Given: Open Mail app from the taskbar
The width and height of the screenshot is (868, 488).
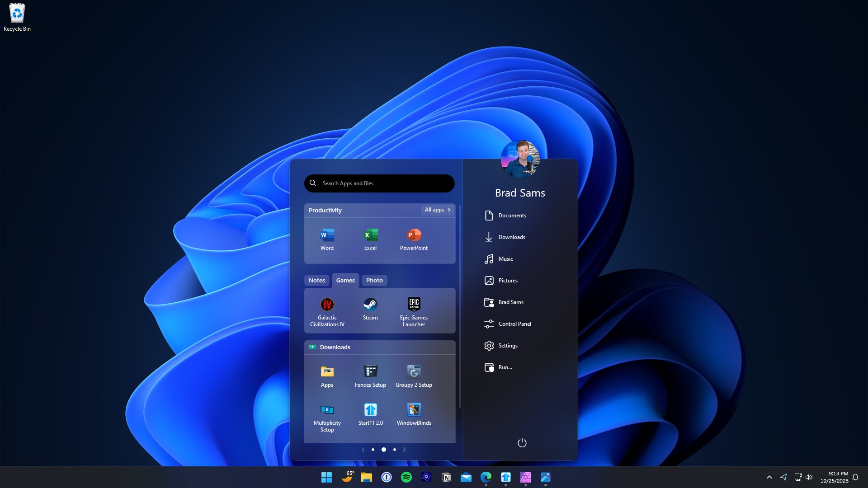Looking at the screenshot, I should 466,477.
